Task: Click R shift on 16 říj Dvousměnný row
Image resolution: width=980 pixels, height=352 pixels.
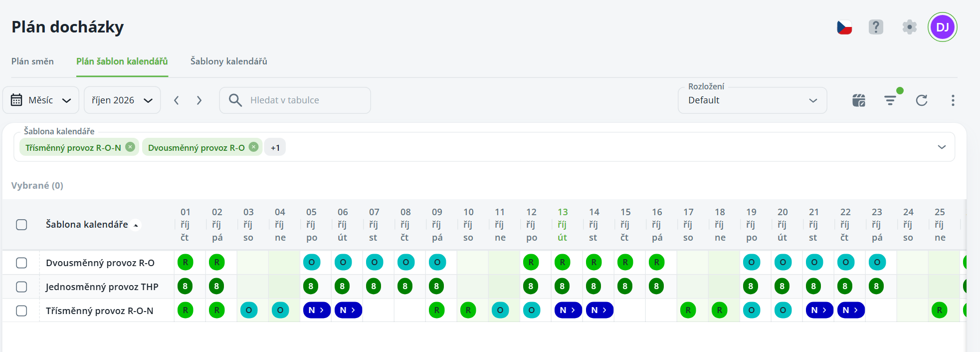Action: point(657,262)
